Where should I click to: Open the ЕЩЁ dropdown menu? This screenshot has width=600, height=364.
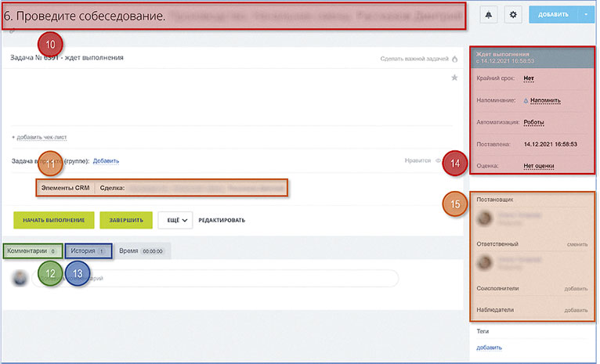click(175, 220)
